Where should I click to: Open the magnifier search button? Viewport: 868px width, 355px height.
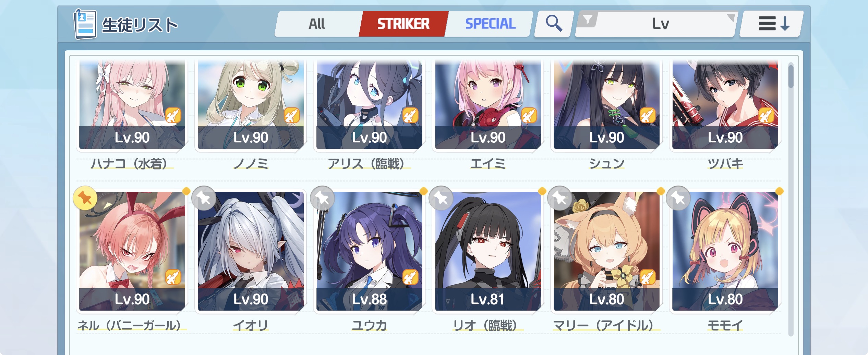click(554, 24)
